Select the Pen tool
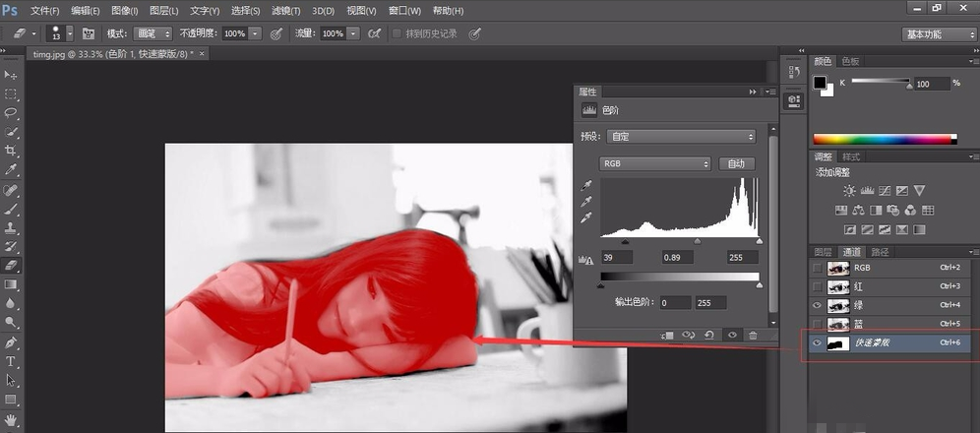Image resolution: width=980 pixels, height=433 pixels. point(11,342)
